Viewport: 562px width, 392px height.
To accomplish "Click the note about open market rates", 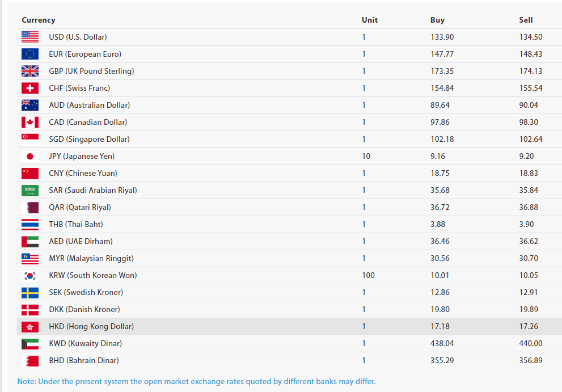I will pyautogui.click(x=196, y=381).
